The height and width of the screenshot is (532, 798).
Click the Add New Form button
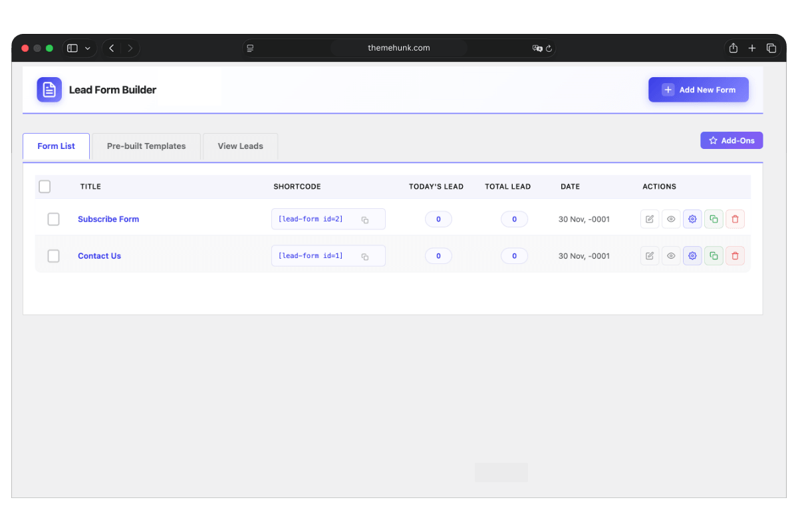pos(698,90)
